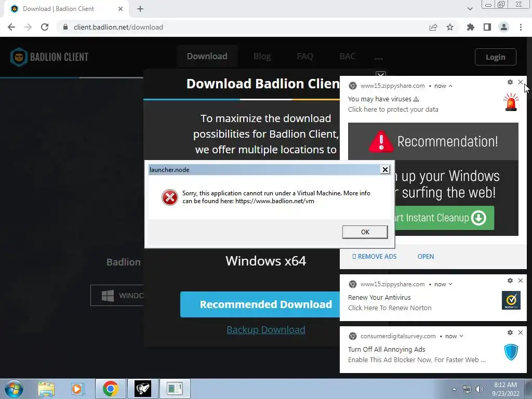
Task: Close the launcher.node error dialog
Action: coord(385,170)
